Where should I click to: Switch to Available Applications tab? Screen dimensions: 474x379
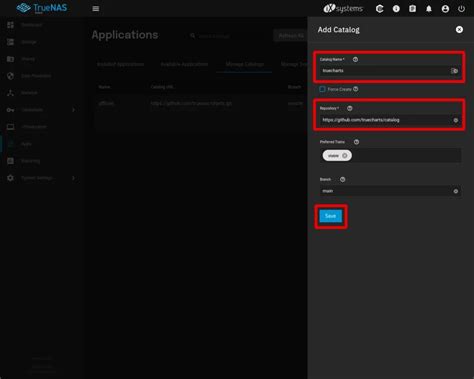point(184,64)
